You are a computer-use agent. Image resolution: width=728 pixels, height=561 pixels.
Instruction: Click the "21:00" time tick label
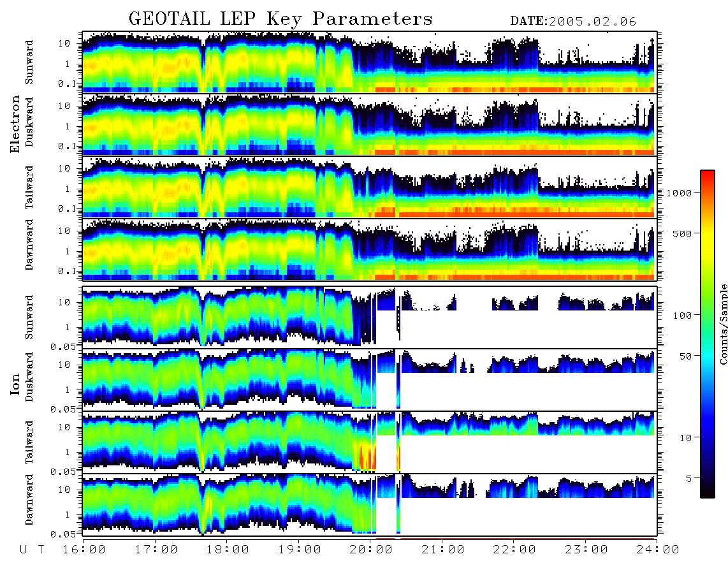pos(443,550)
